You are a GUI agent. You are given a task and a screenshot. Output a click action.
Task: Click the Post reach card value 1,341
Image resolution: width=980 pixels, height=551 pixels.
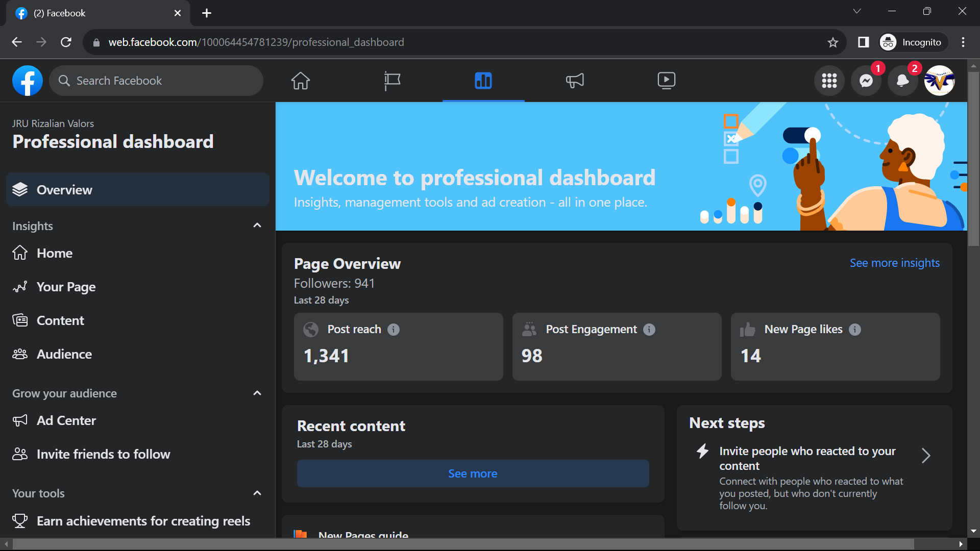(327, 356)
